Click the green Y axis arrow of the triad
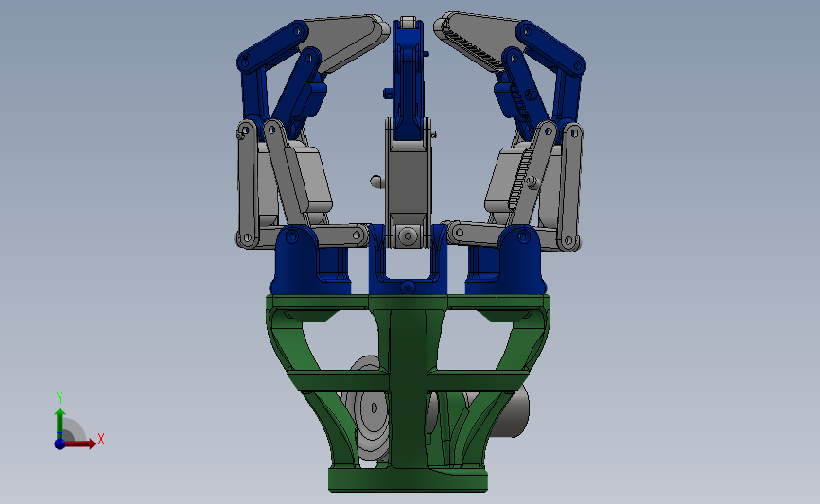This screenshot has width=820, height=504. tap(61, 424)
